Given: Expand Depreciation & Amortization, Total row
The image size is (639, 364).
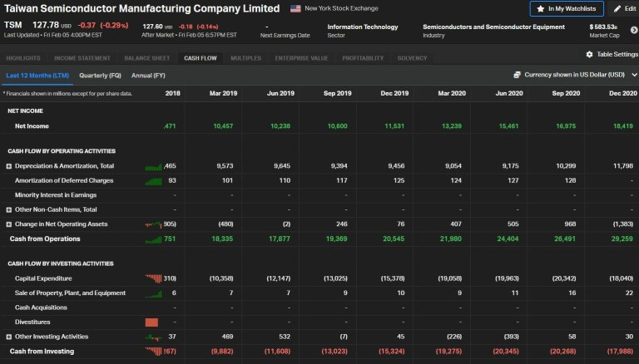Looking at the screenshot, I should pos(8,166).
